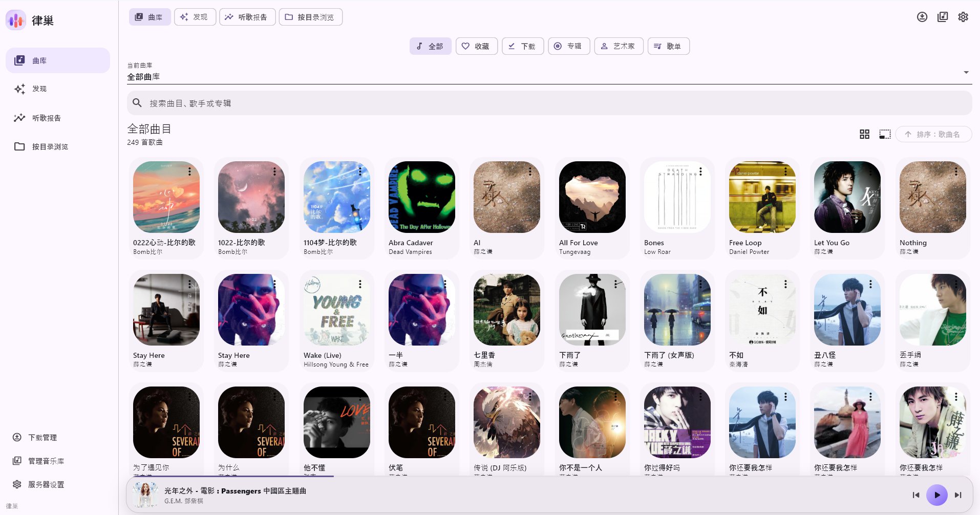Open the 一半 album cover
The width and height of the screenshot is (980, 515).
click(x=422, y=310)
